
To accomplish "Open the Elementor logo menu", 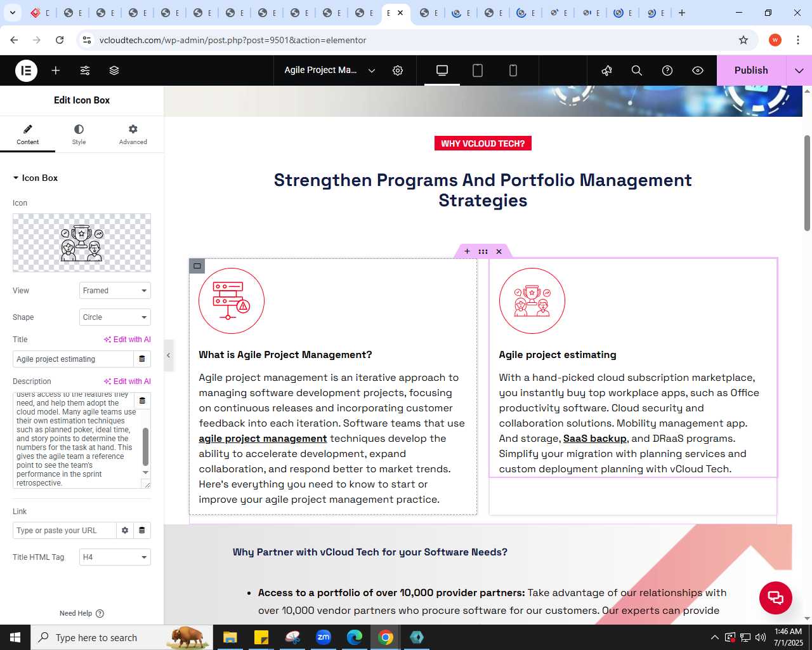I will pyautogui.click(x=26, y=70).
